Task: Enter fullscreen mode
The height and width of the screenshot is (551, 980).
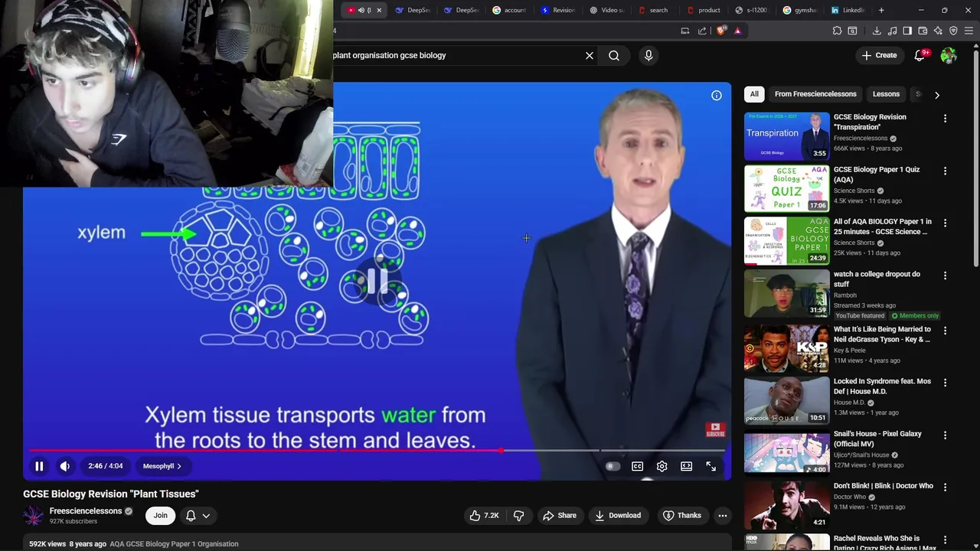Action: pos(711,466)
